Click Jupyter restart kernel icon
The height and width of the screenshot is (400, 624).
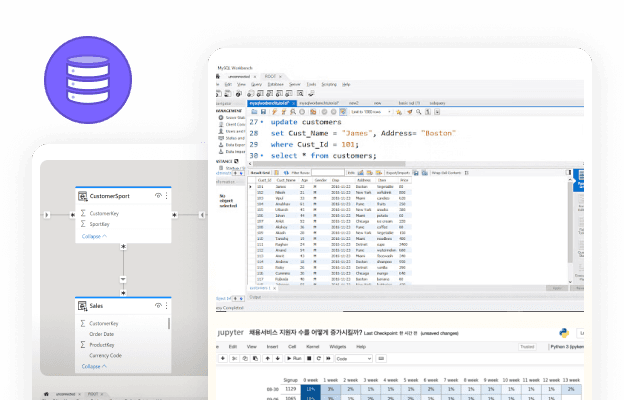pyautogui.click(x=318, y=359)
